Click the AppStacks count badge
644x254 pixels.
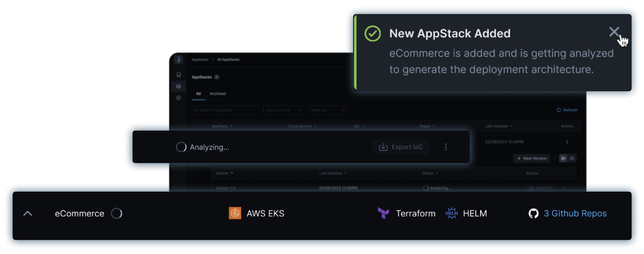pos(217,77)
